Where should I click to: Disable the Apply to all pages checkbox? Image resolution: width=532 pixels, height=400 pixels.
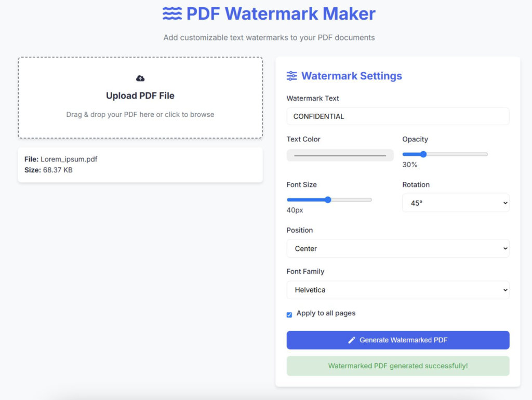(x=289, y=314)
